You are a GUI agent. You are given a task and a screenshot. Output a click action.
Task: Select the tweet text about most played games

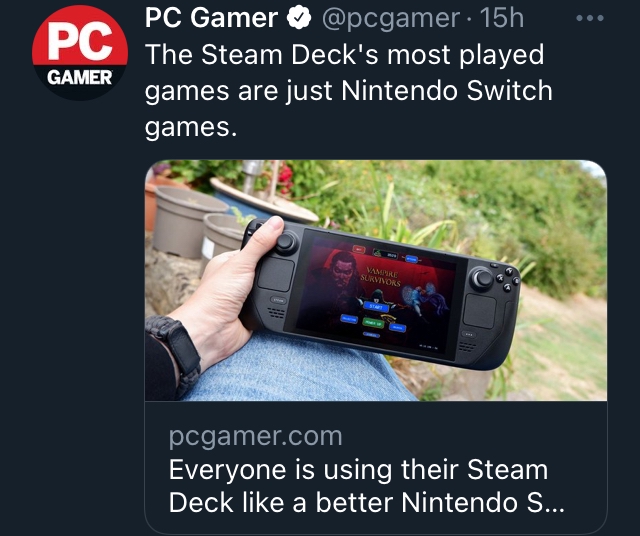(349, 91)
